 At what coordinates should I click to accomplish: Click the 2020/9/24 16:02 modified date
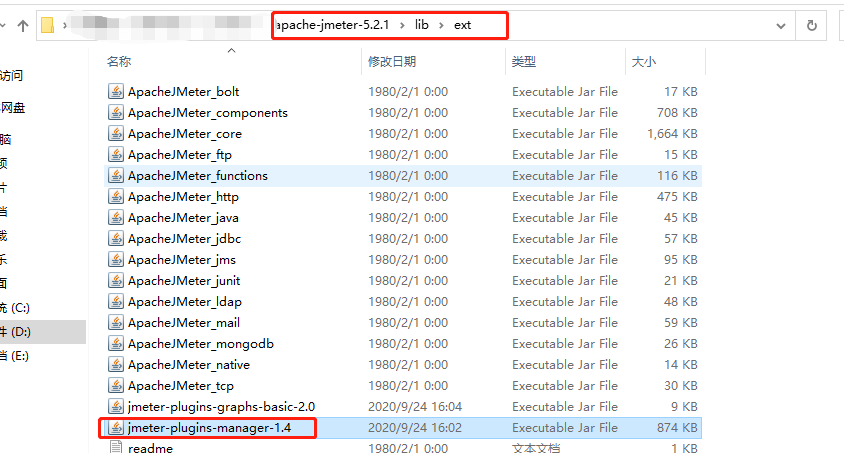pos(415,428)
